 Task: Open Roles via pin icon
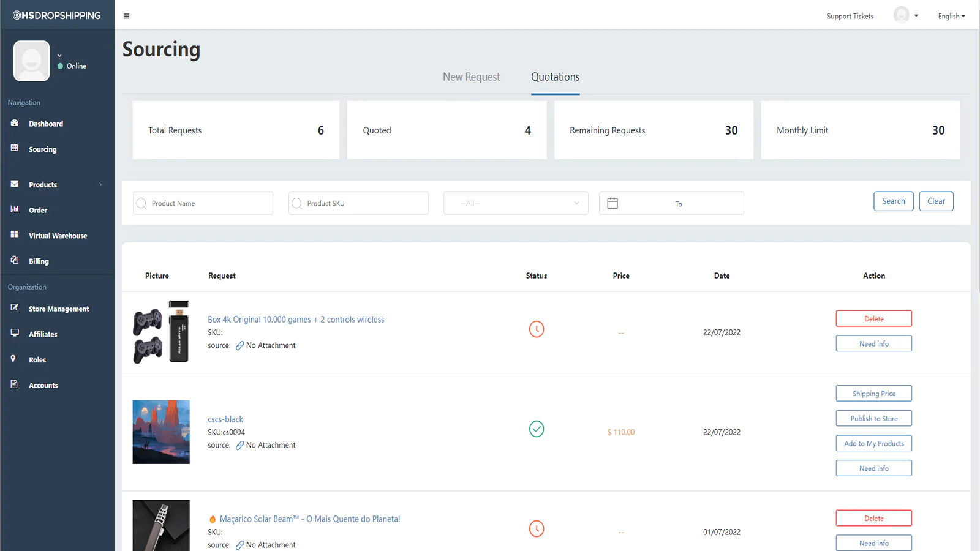(x=13, y=359)
